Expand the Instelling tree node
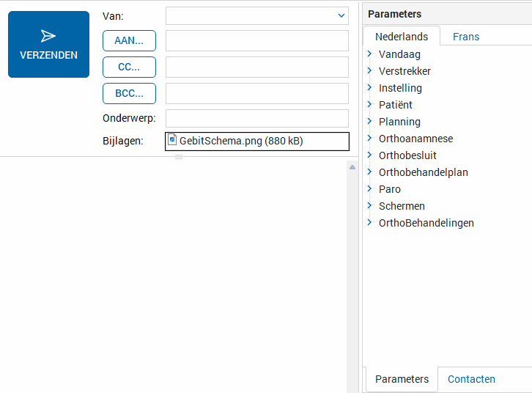 (369, 87)
